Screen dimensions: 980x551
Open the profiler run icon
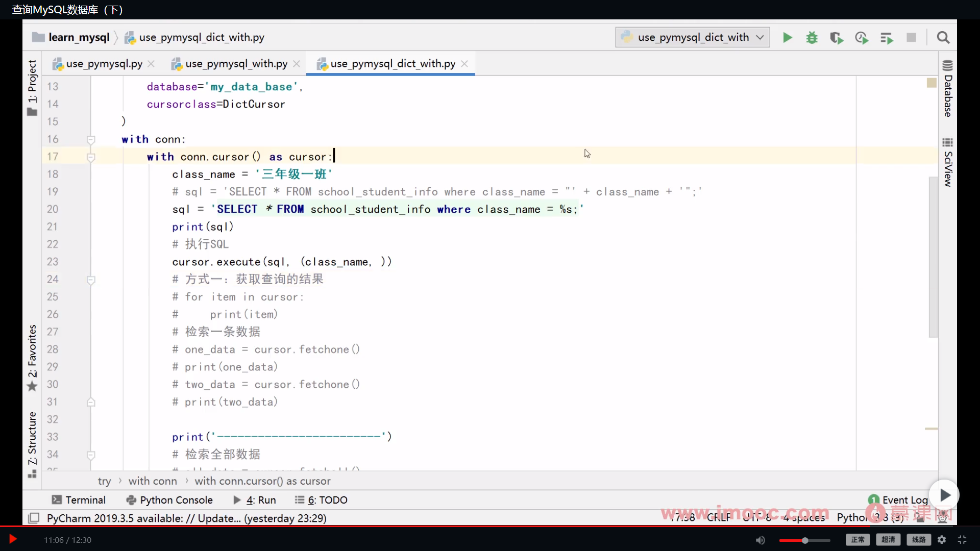[x=862, y=37]
